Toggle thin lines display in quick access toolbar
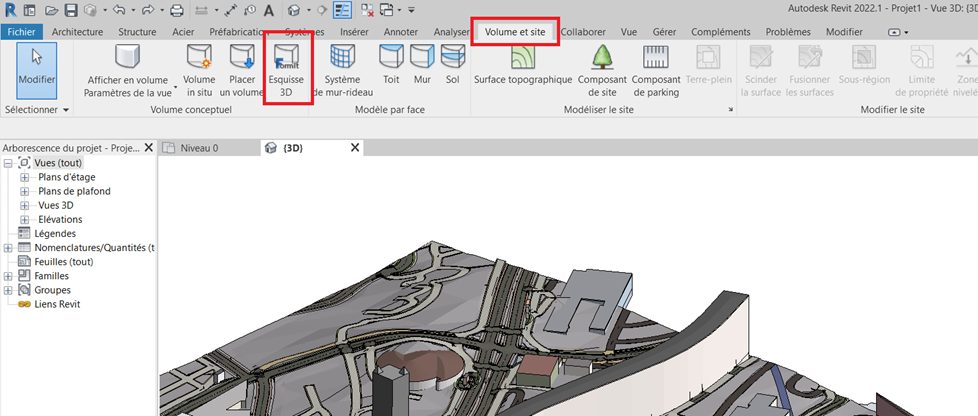This screenshot has width=978, height=416. pos(341,11)
